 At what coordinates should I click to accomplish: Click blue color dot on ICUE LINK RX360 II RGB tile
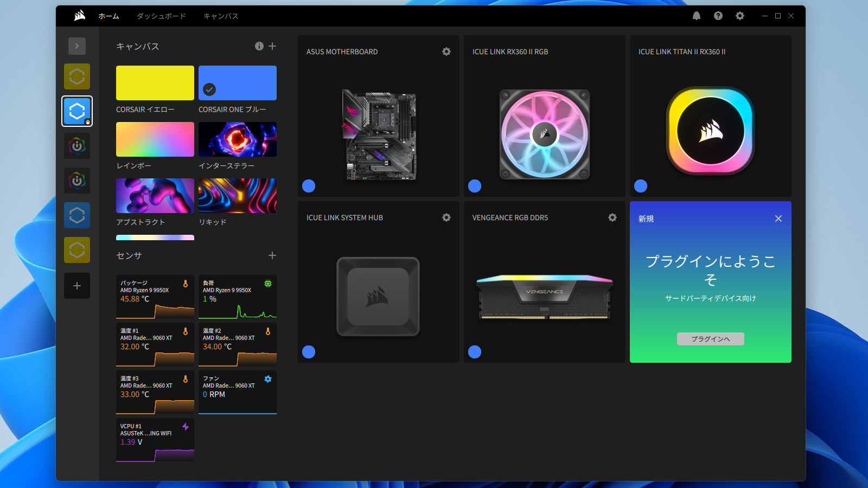(x=475, y=186)
